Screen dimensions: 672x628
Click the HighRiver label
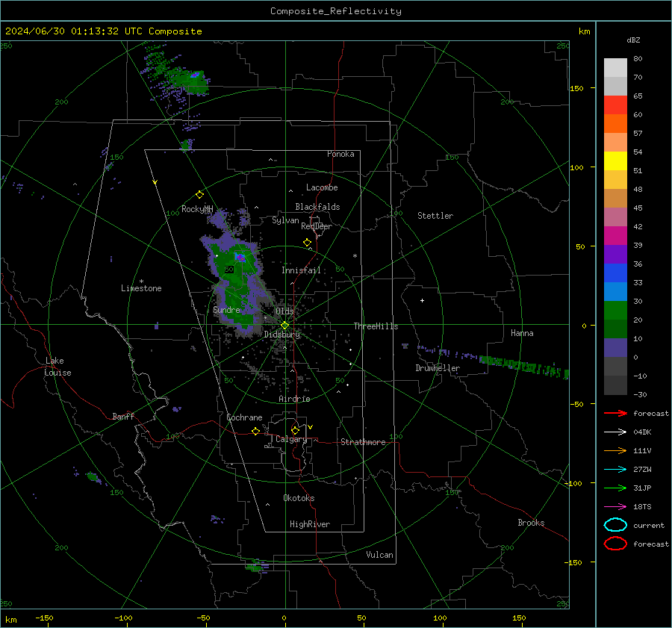tap(310, 524)
